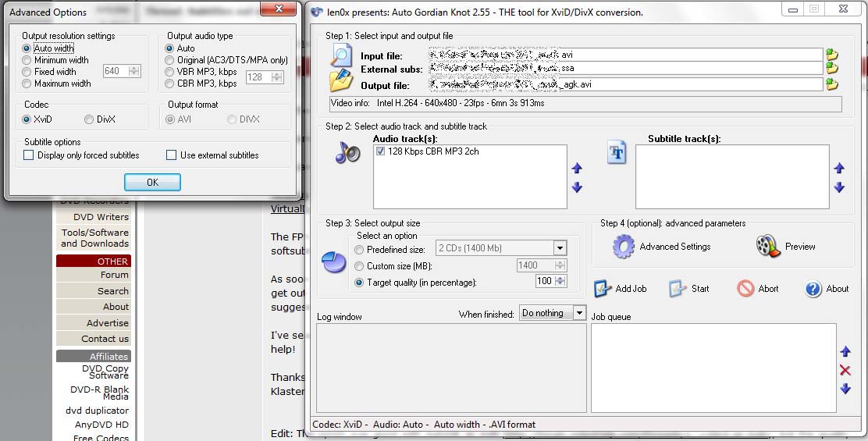
Task: Click the External subs path field
Action: [626, 68]
